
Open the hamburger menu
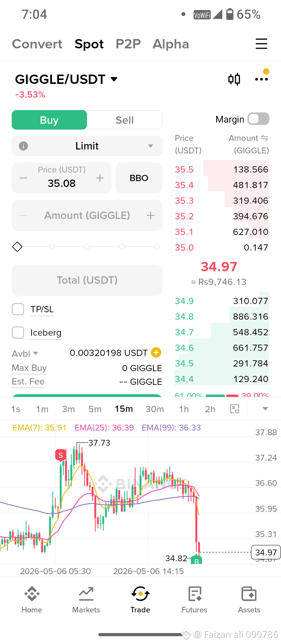(261, 44)
